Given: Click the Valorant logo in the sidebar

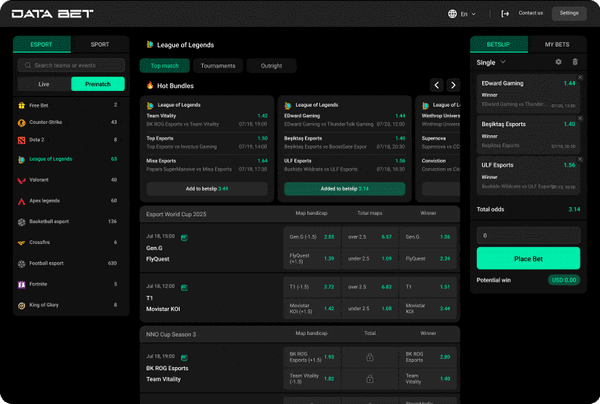Looking at the screenshot, I should pos(21,180).
